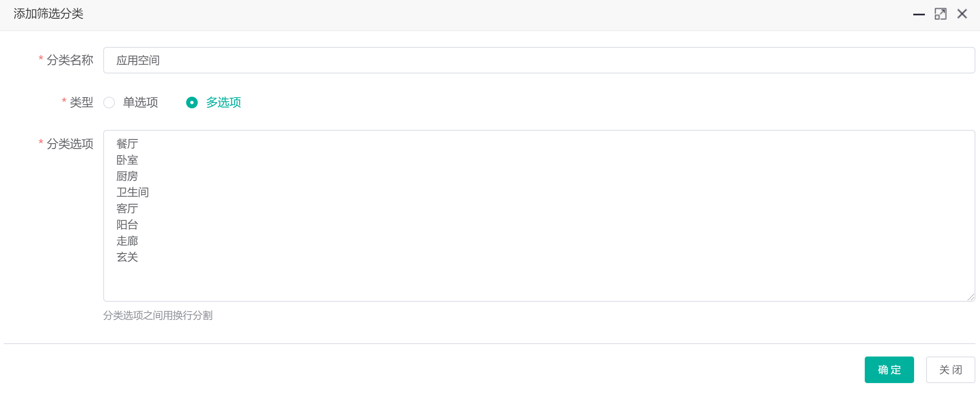Grab the textarea resize handle corner
This screenshot has height=403, width=980.
[971, 297]
